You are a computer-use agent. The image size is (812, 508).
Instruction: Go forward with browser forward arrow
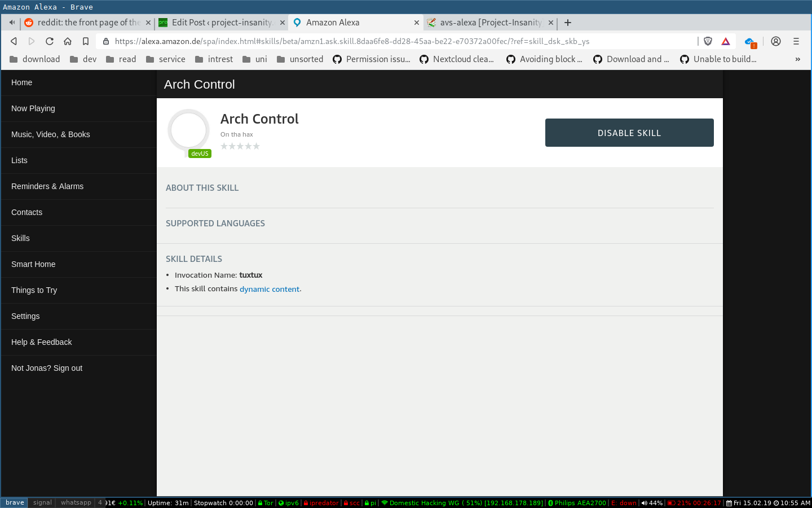pos(32,41)
